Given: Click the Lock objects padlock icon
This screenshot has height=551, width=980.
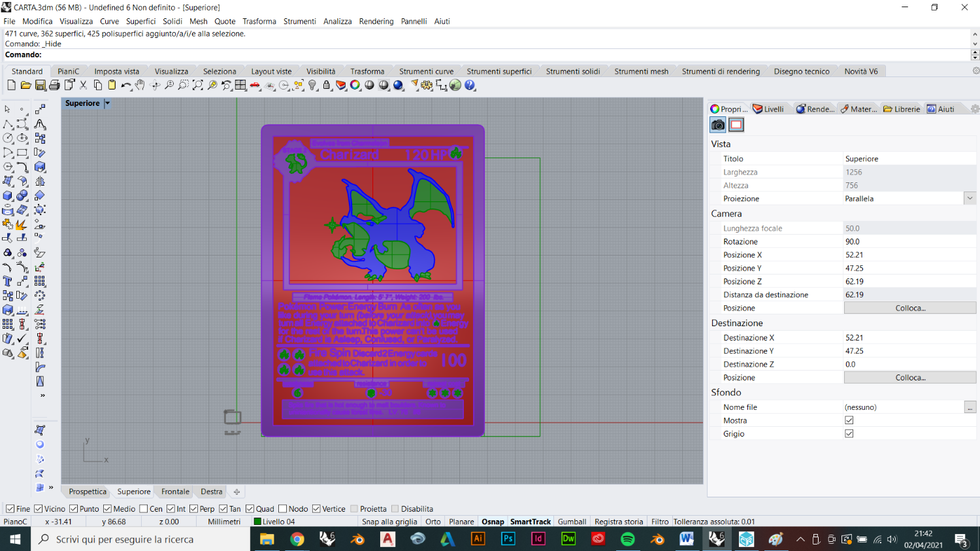Looking at the screenshot, I should click(x=327, y=85).
